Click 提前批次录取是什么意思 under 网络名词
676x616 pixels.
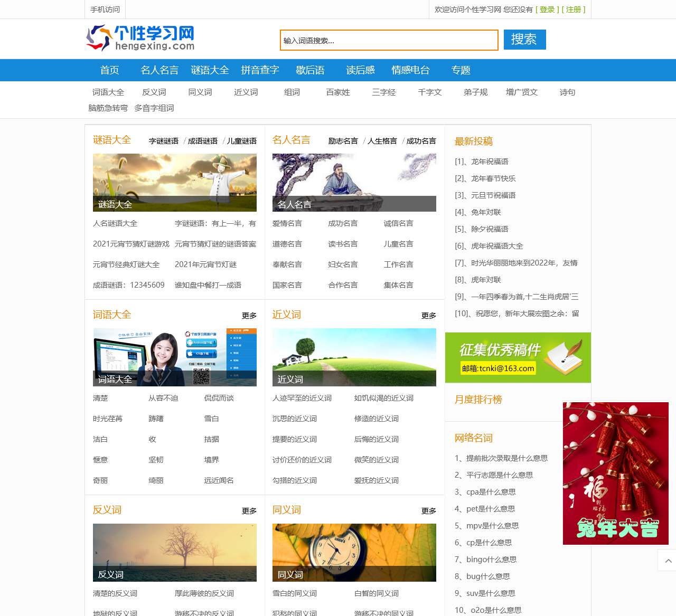(501, 458)
